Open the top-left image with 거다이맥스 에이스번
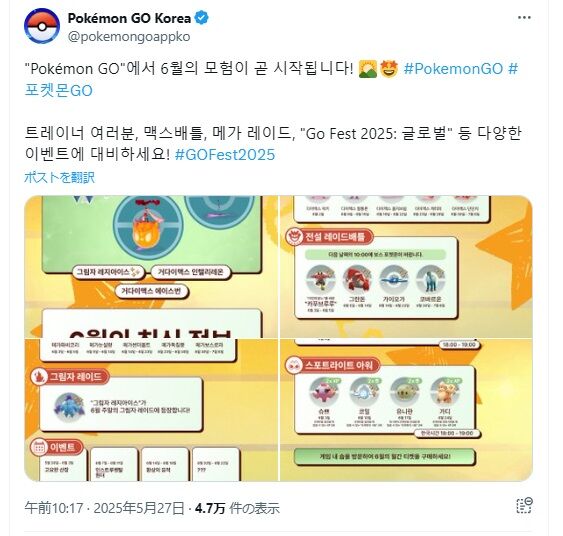Viewport: 563px width, 536px height. (151, 266)
